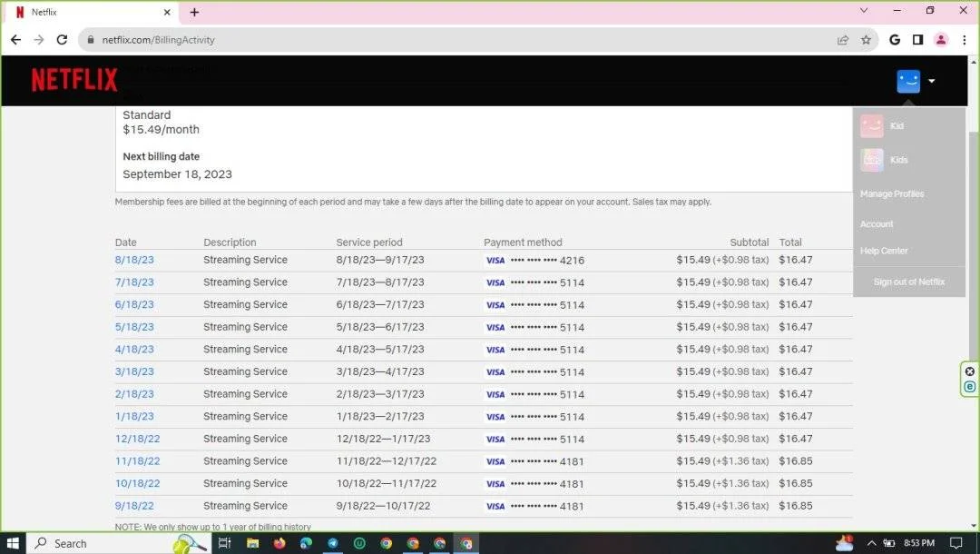Open File Explorer from taskbar
This screenshot has width=980, height=554.
[x=252, y=543]
